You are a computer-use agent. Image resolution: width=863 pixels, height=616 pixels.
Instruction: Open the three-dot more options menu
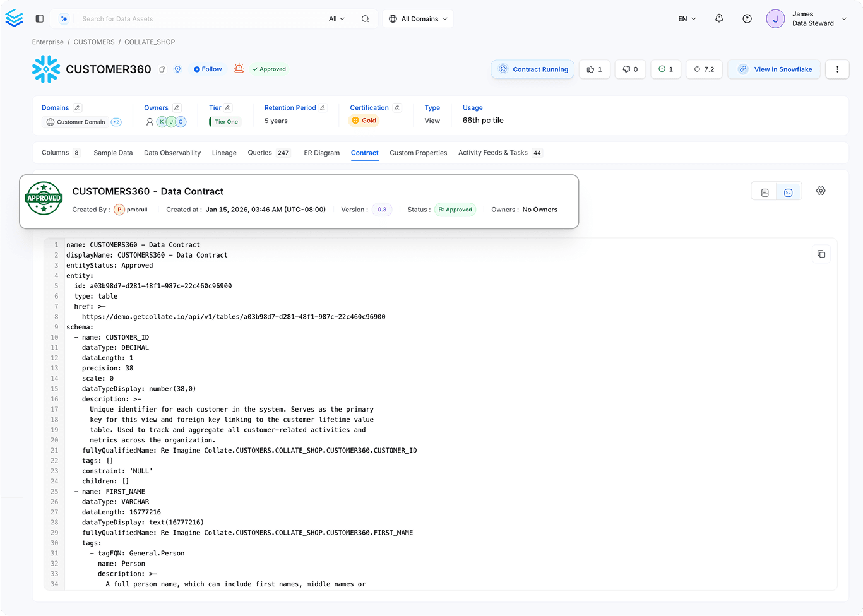pyautogui.click(x=837, y=69)
